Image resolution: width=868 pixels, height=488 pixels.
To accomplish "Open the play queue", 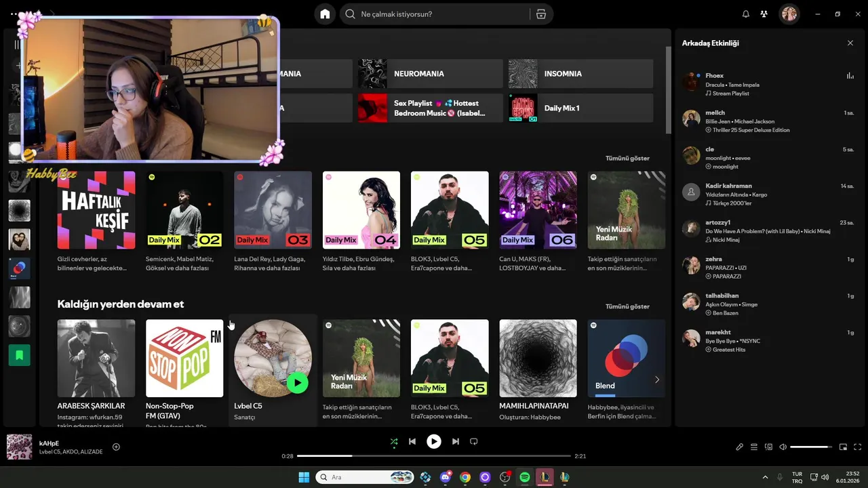I will coord(754,447).
